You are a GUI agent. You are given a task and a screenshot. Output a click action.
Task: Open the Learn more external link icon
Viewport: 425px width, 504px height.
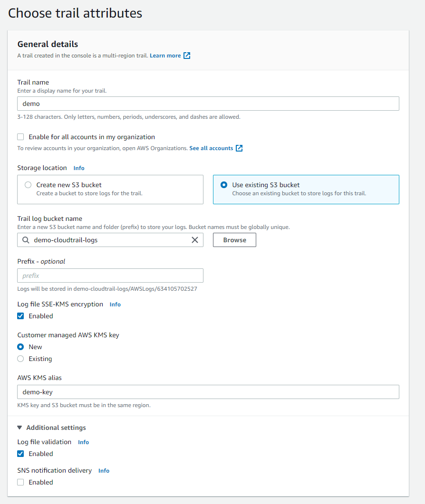(186, 56)
